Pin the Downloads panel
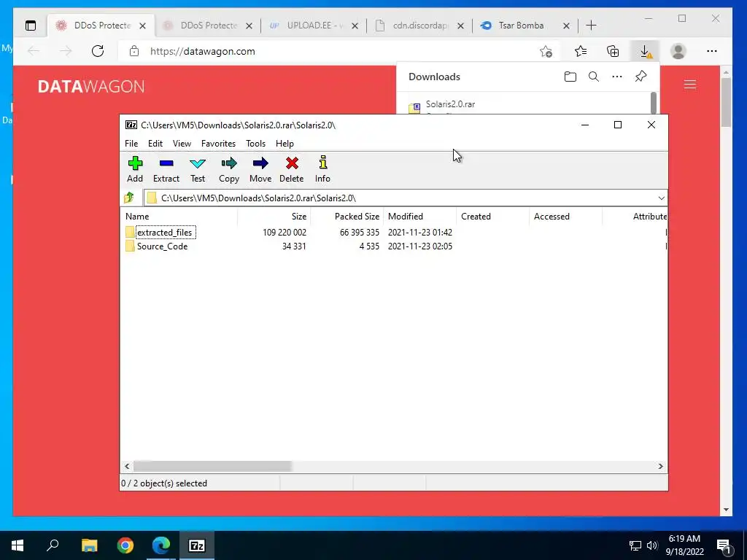Viewport: 747px width, 560px height. pyautogui.click(x=640, y=76)
